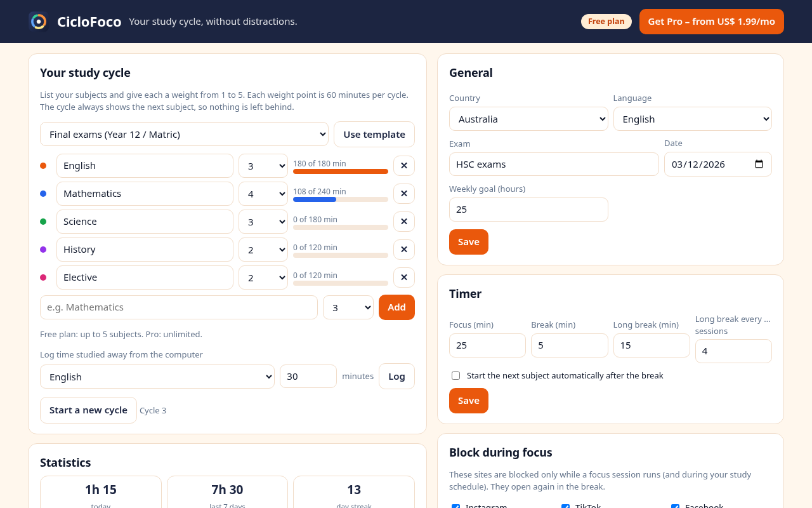Image resolution: width=812 pixels, height=508 pixels.
Task: Click the English progress bar
Action: 341,171
